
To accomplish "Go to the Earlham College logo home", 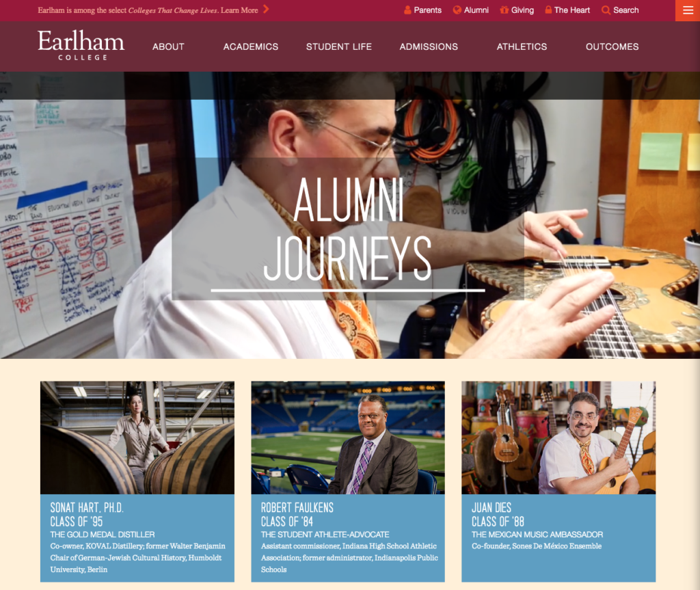I will pyautogui.click(x=81, y=44).
